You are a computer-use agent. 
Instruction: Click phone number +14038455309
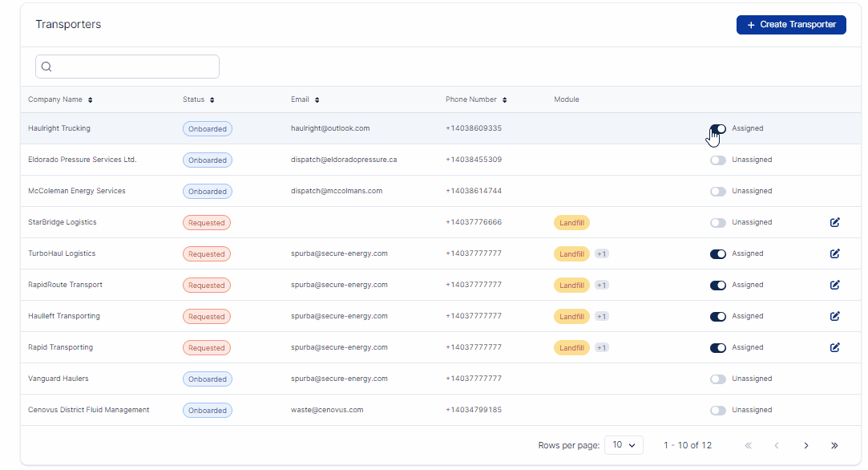point(474,160)
